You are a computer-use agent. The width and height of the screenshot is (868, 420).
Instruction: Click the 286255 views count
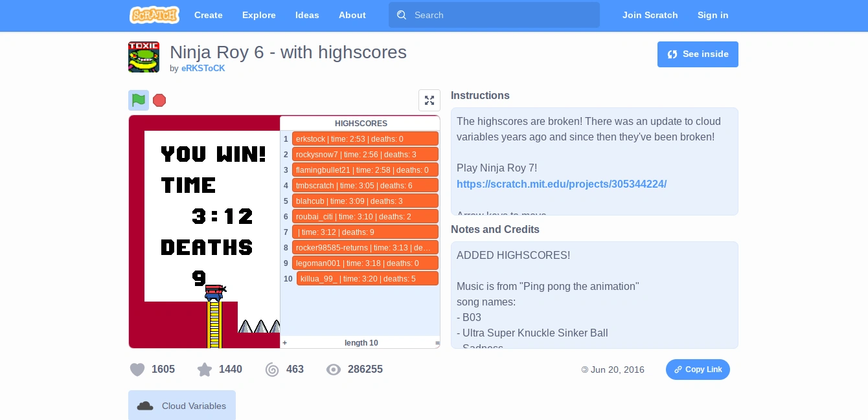pyautogui.click(x=365, y=370)
